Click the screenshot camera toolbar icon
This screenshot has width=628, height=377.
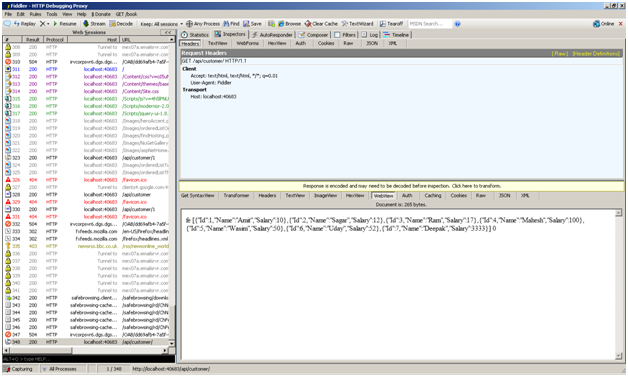click(x=272, y=24)
